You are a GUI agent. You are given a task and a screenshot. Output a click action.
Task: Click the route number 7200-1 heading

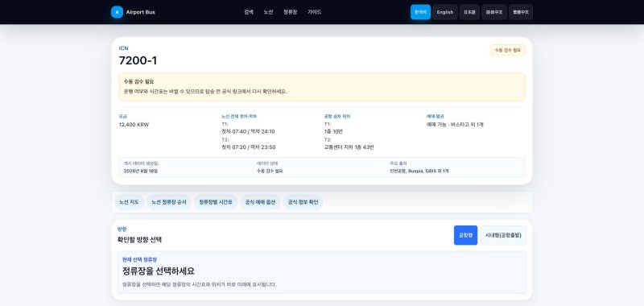pyautogui.click(x=138, y=60)
